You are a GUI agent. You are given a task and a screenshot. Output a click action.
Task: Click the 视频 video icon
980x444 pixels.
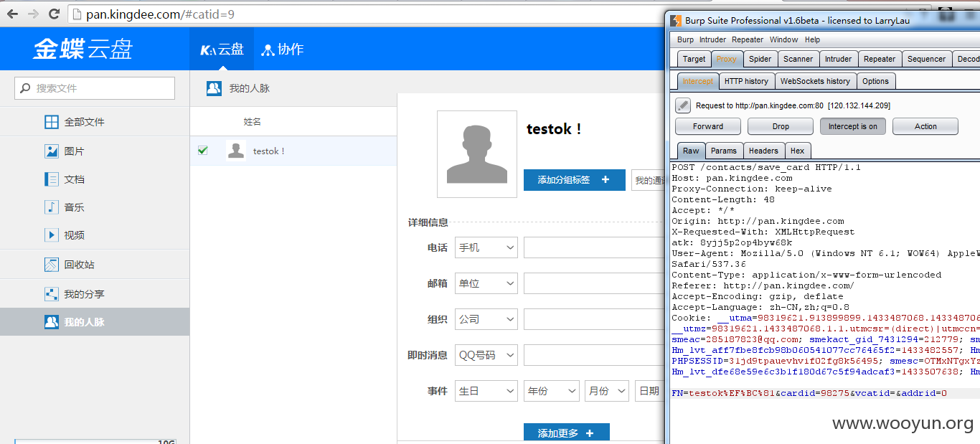52,235
